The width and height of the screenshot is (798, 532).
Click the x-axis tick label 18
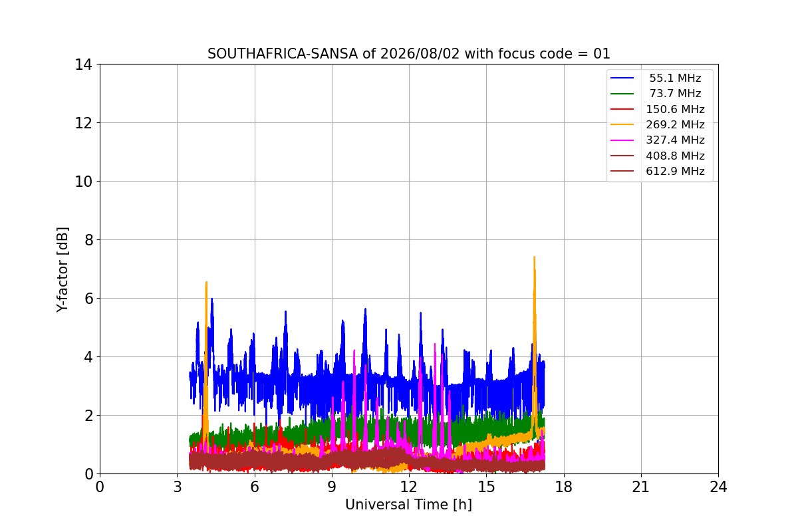(x=564, y=487)
